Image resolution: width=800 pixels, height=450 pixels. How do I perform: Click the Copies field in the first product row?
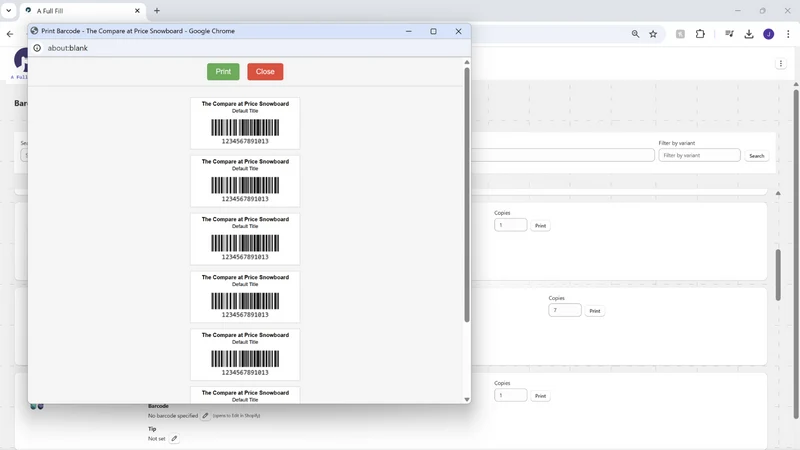(511, 225)
